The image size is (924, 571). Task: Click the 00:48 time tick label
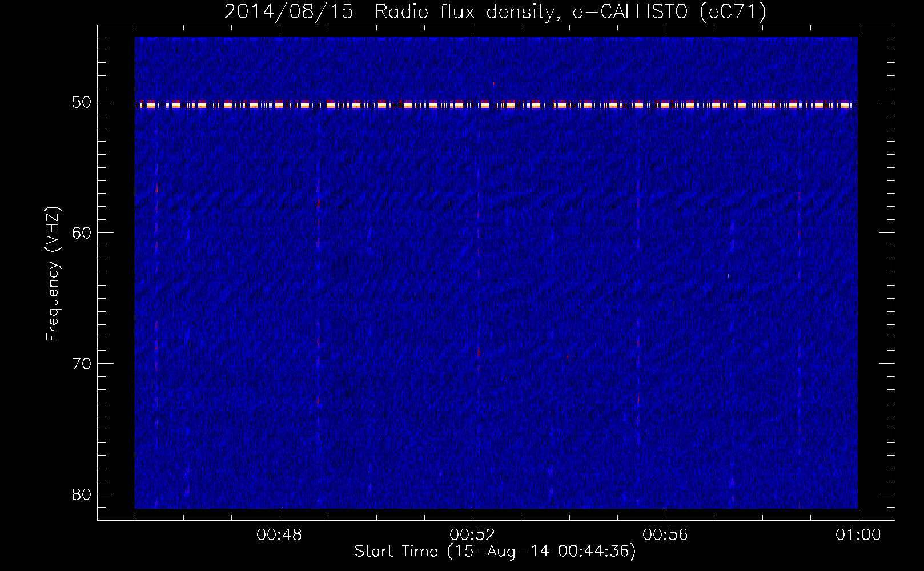[279, 535]
